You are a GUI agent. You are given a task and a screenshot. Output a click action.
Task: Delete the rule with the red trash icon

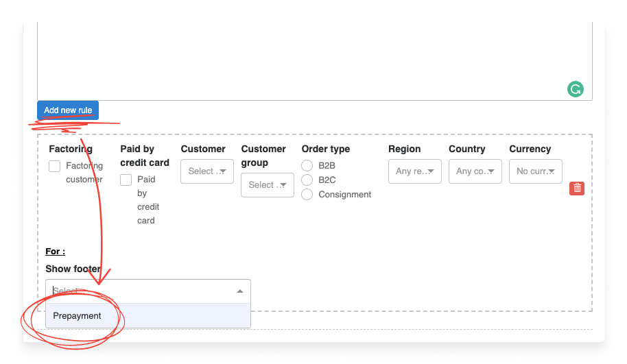click(577, 189)
